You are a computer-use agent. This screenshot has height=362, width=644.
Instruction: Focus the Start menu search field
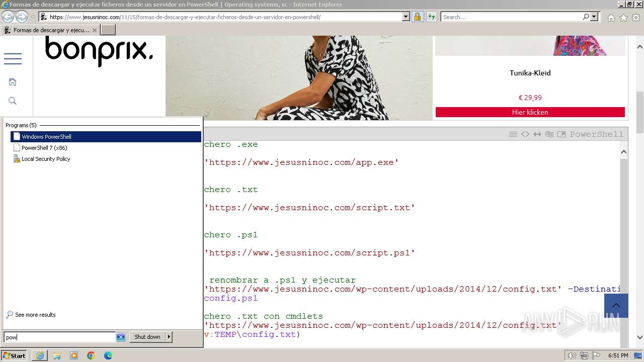point(59,337)
